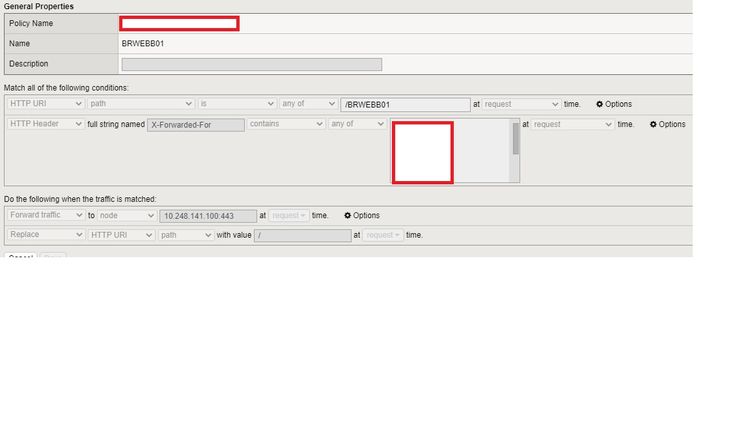
Task: Open the Forward traffic action dropdown
Action: coord(45,215)
